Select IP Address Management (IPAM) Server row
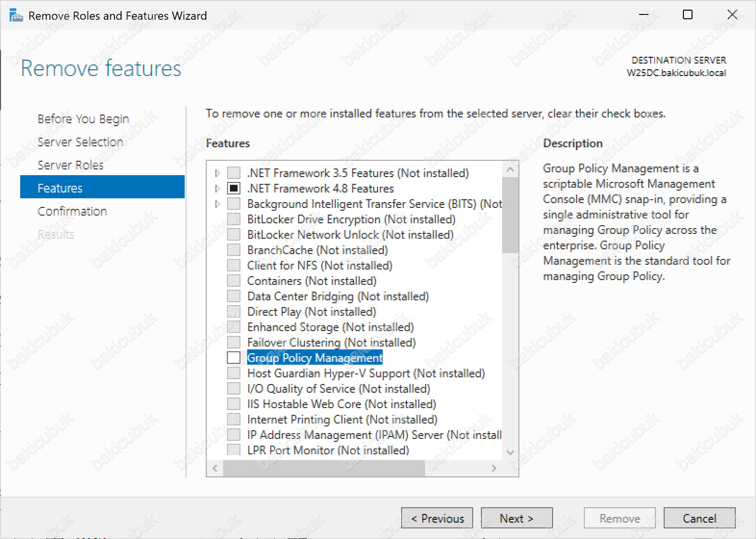 [x=374, y=435]
